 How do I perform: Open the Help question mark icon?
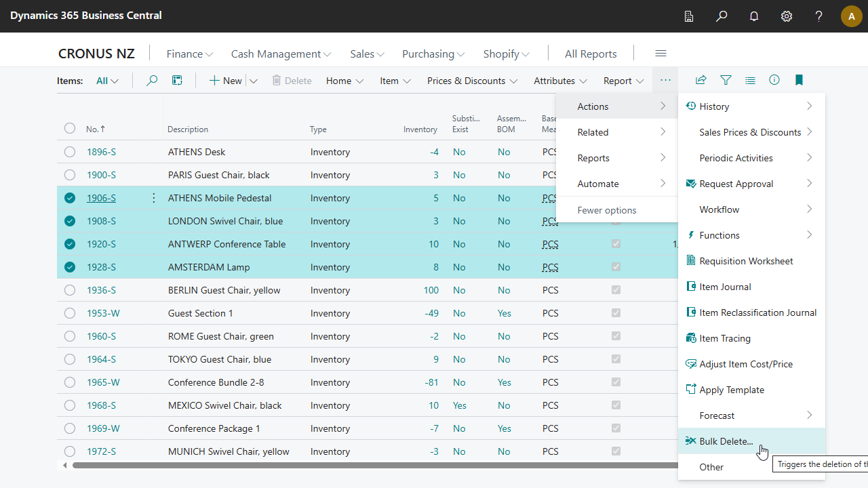(x=819, y=16)
